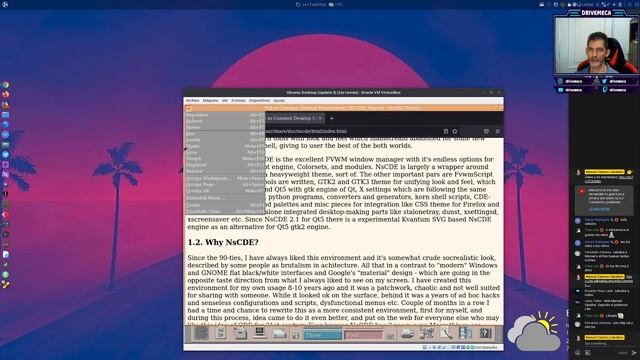Image resolution: width=640 pixels, height=360 pixels.
Task: Choose Reposition in the window menu
Action: coord(225,115)
